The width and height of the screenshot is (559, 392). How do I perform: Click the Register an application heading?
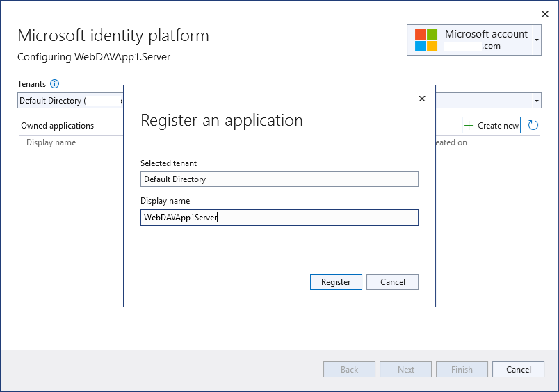[222, 120]
